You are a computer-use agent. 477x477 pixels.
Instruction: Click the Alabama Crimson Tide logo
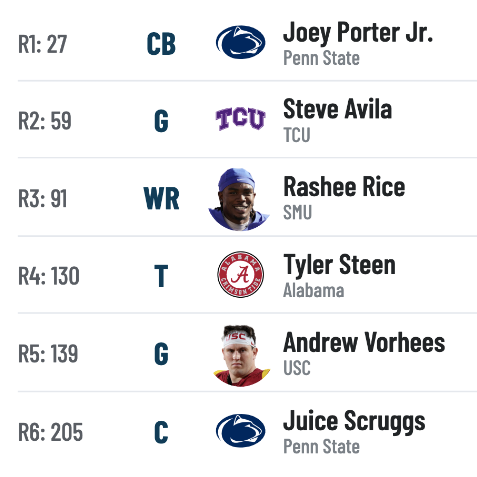pyautogui.click(x=240, y=274)
